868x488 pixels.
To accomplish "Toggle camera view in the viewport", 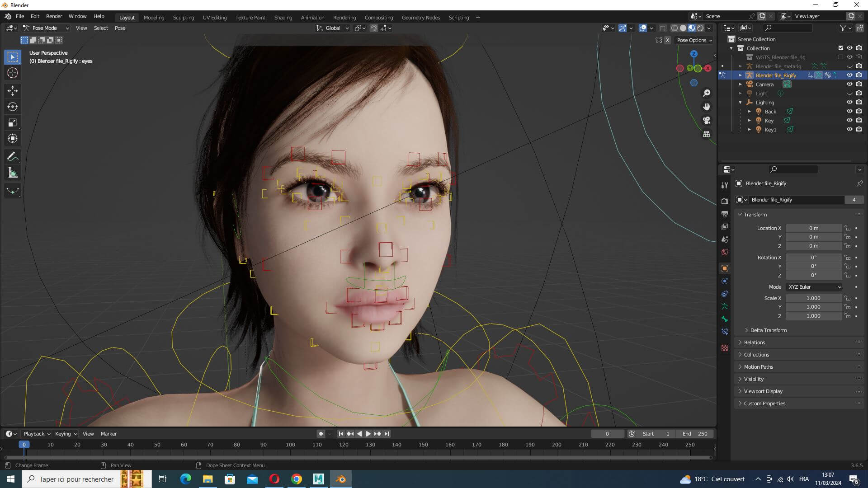I will pyautogui.click(x=706, y=120).
